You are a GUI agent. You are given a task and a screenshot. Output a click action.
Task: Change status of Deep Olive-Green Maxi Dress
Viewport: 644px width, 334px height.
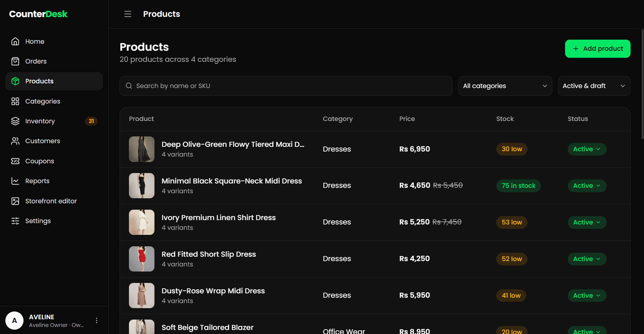(587, 149)
